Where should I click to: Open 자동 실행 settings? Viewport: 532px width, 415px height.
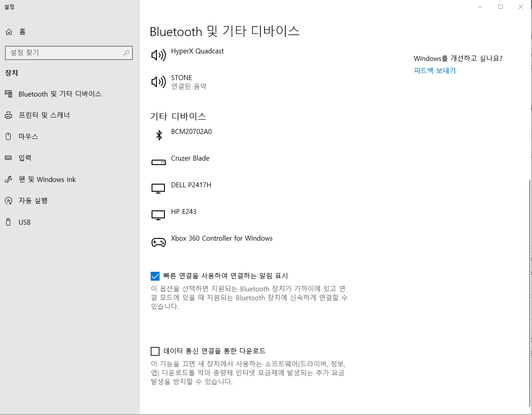click(33, 201)
